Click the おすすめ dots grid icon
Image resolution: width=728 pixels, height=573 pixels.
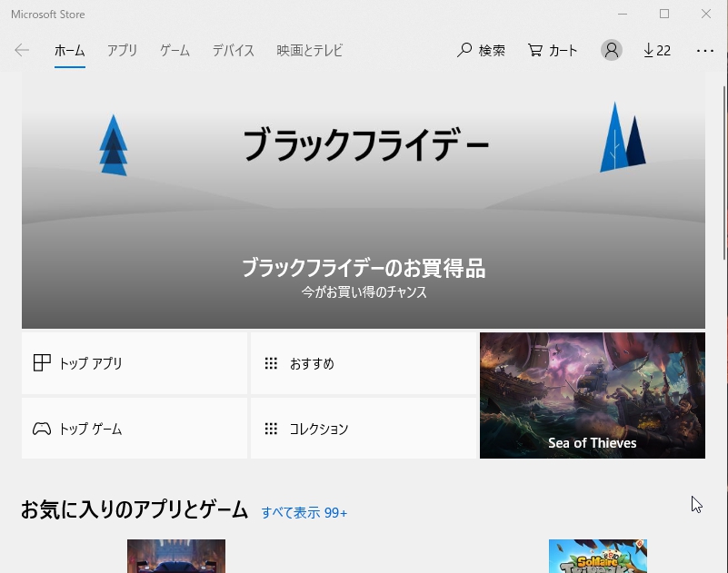pyautogui.click(x=271, y=363)
